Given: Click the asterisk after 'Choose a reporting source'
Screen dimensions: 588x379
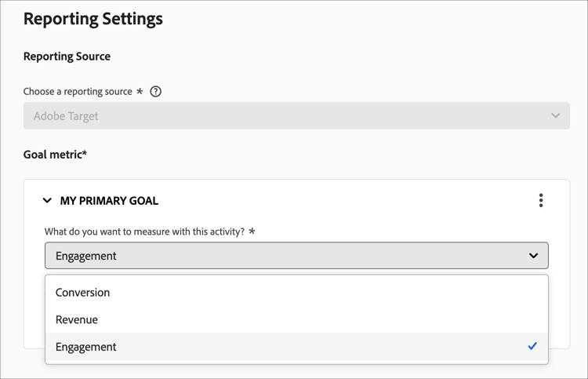Looking at the screenshot, I should (x=140, y=91).
